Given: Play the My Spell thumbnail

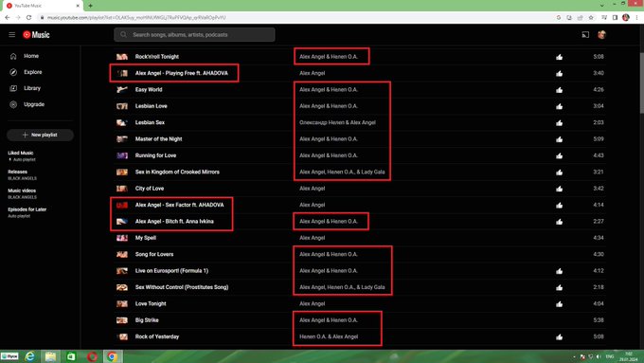Looking at the screenshot, I should (x=122, y=238).
